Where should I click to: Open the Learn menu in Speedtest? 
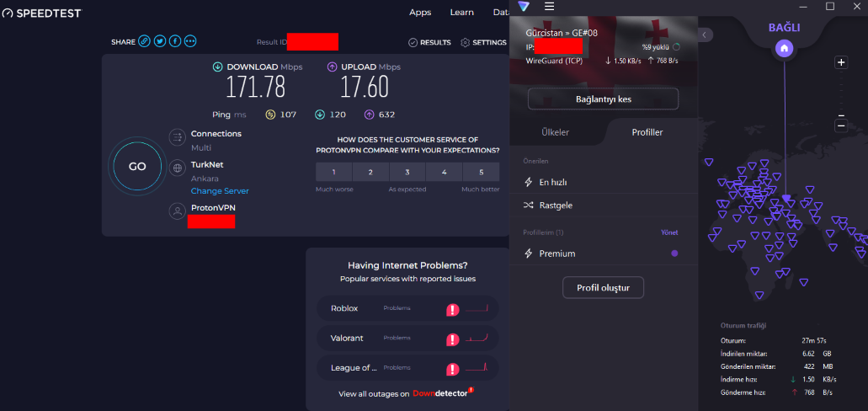coord(461,12)
